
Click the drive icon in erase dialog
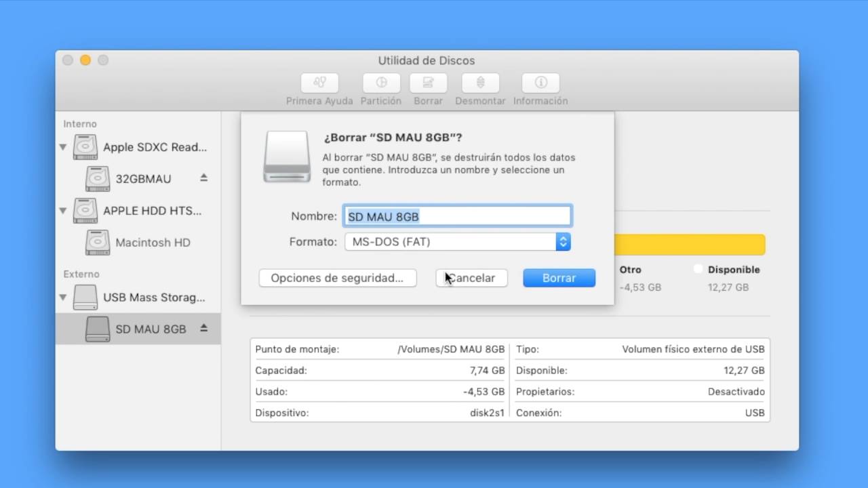click(286, 157)
